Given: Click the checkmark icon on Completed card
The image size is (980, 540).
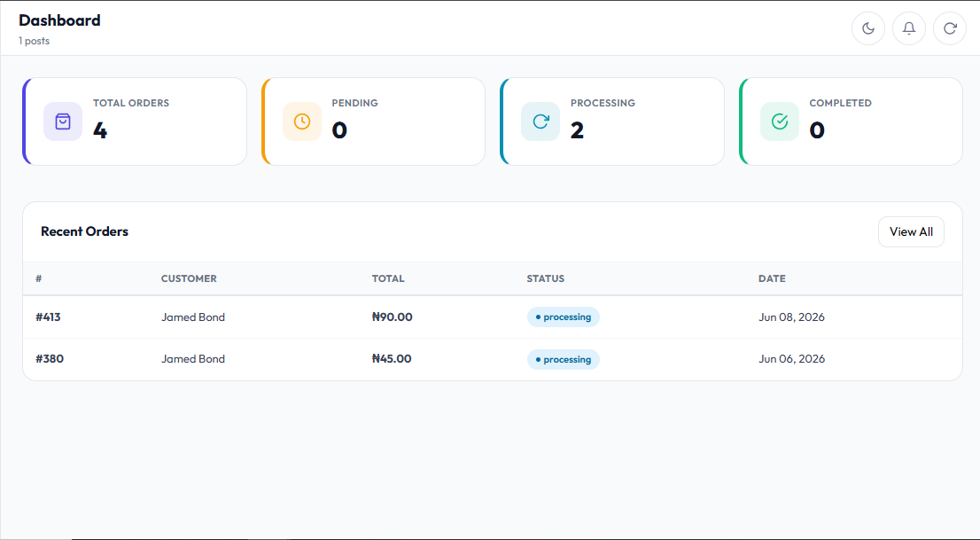Looking at the screenshot, I should 780,121.
